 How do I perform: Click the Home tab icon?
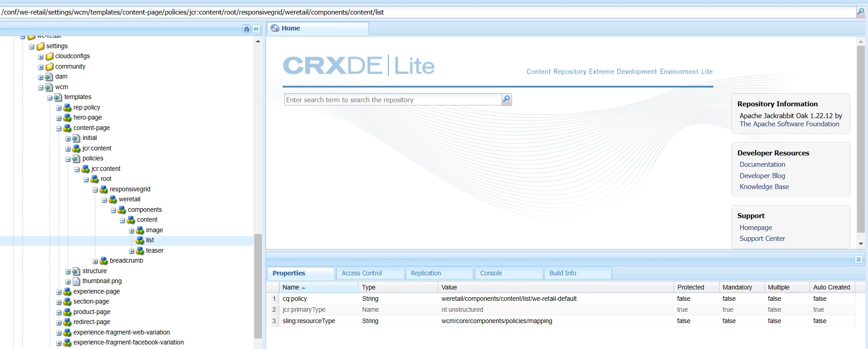tap(275, 28)
